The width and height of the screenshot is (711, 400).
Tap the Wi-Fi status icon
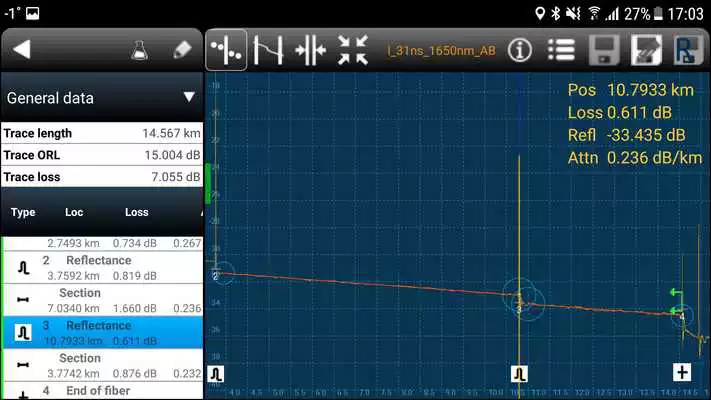click(x=594, y=13)
